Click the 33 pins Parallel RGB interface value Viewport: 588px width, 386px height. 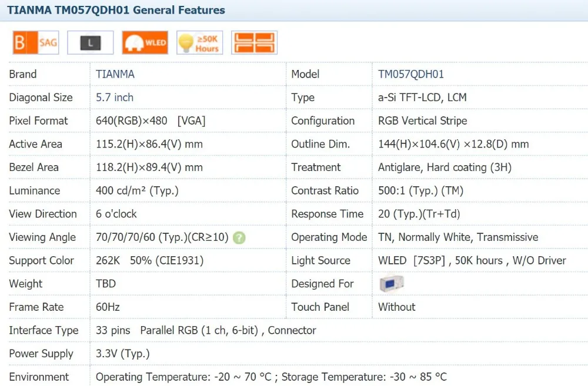click(x=206, y=330)
